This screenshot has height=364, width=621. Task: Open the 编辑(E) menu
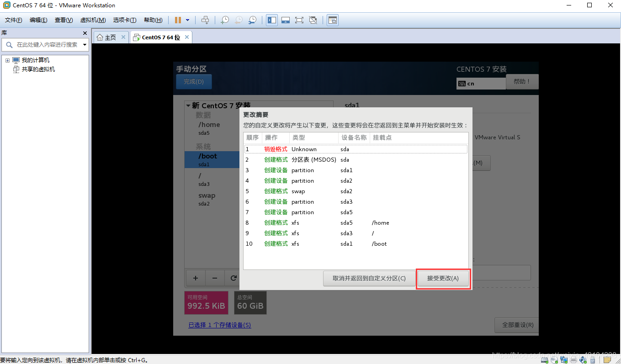click(x=38, y=20)
